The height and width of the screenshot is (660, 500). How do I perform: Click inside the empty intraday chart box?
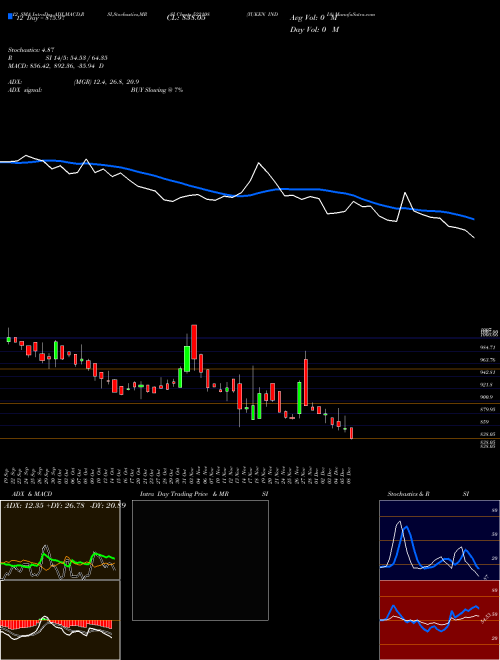pyautogui.click(x=200, y=560)
